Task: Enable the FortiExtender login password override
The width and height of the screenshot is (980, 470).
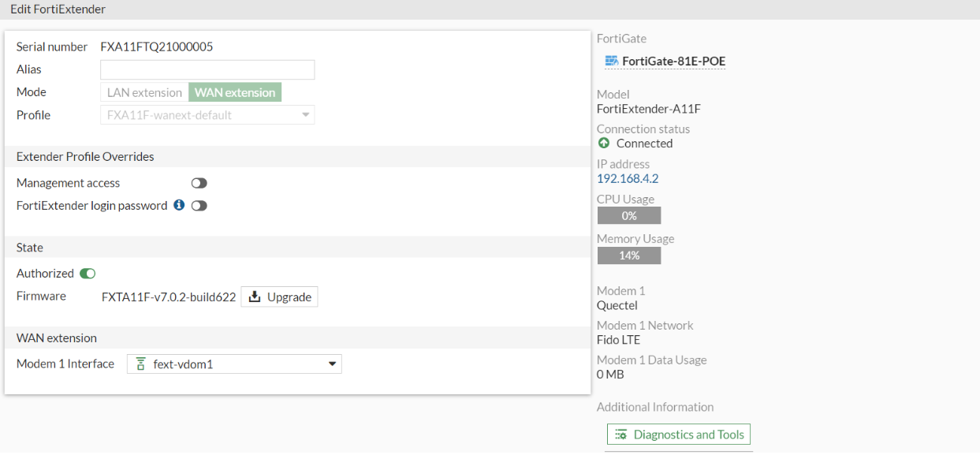Action: [199, 205]
